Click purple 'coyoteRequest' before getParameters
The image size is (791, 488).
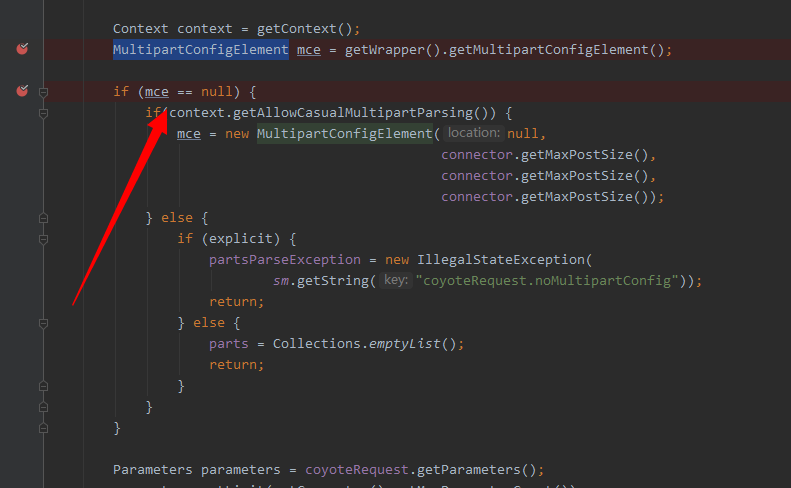(357, 470)
